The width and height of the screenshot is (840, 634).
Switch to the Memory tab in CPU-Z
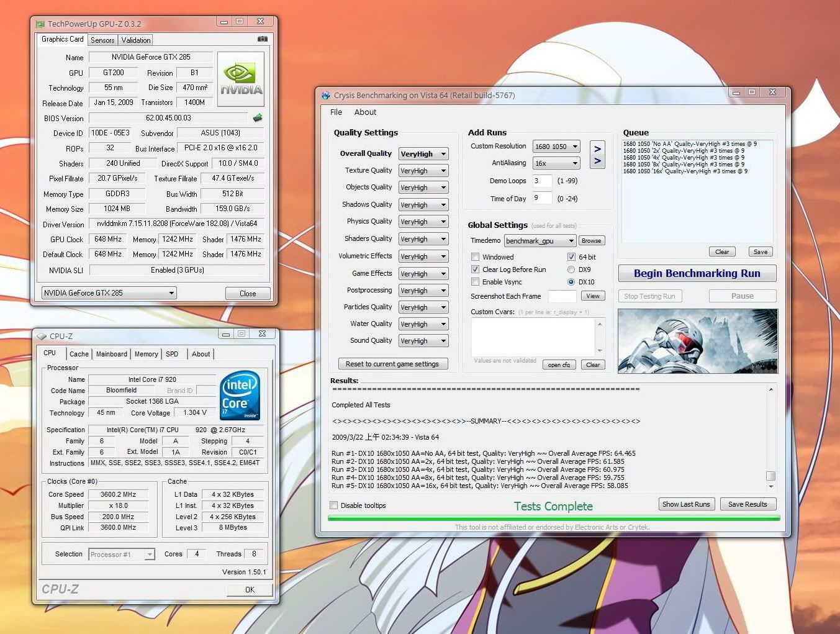(147, 354)
